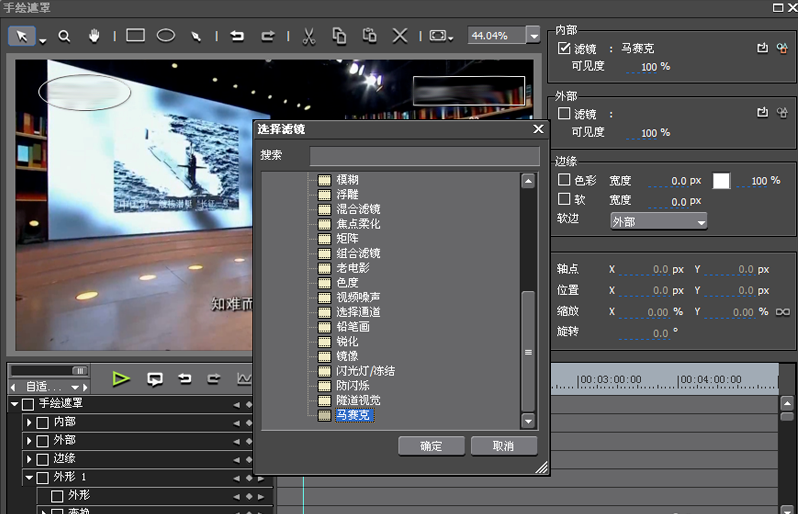Uncheck the 内部 滤镜 checkbox
The width and height of the screenshot is (798, 514).
click(564, 48)
